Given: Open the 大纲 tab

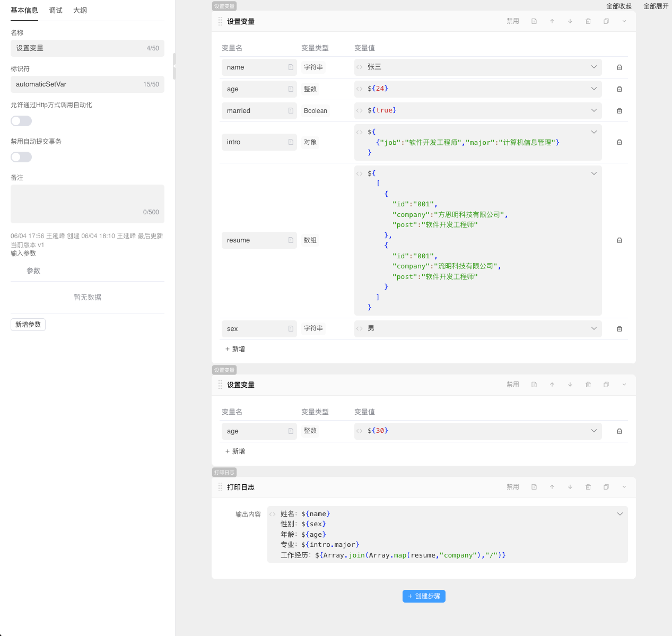Looking at the screenshot, I should pos(80,11).
